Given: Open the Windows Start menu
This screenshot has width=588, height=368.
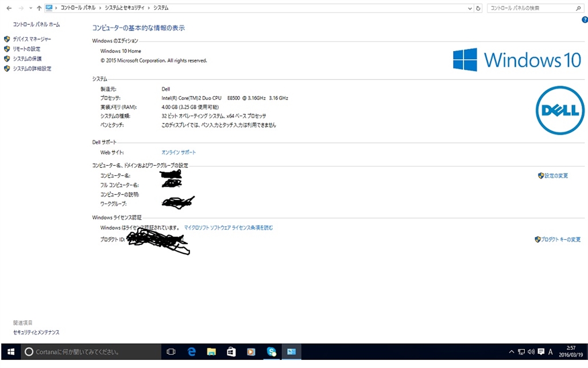Looking at the screenshot, I should 11,352.
